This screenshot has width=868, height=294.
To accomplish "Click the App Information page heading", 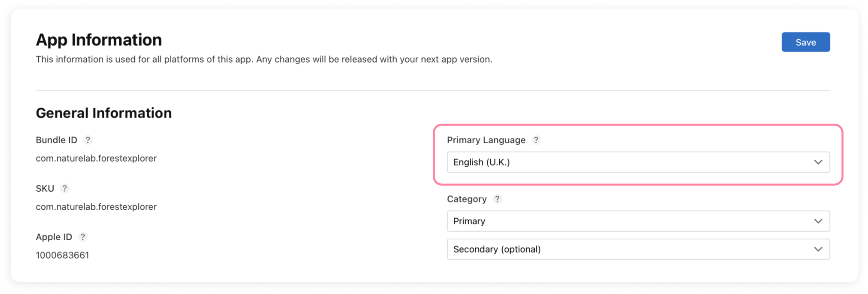I will (x=99, y=40).
